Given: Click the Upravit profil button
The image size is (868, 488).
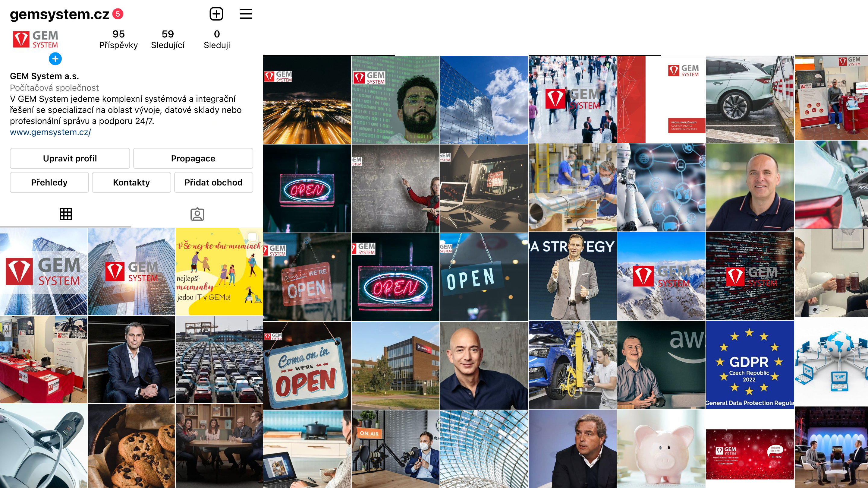Looking at the screenshot, I should pyautogui.click(x=70, y=159).
